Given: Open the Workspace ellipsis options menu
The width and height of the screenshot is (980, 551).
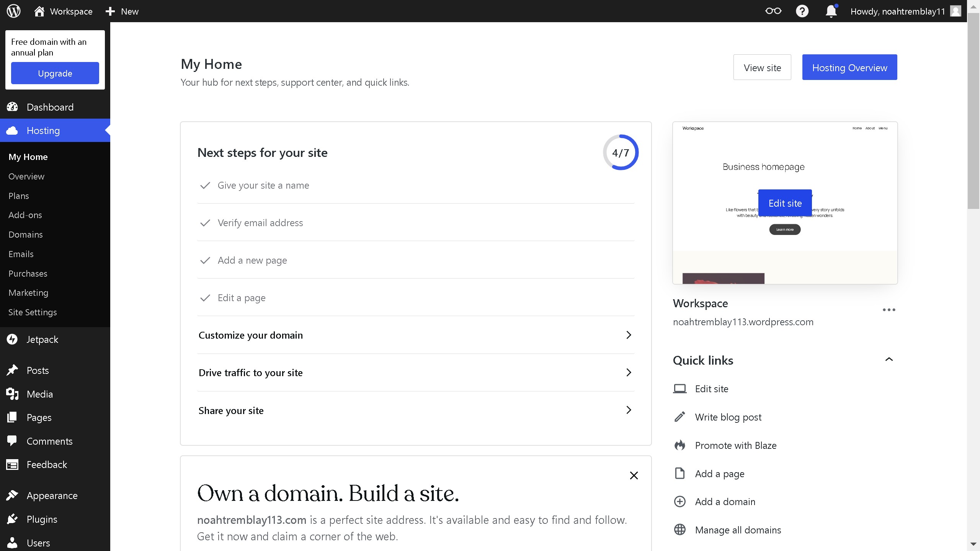Looking at the screenshot, I should 889,310.
